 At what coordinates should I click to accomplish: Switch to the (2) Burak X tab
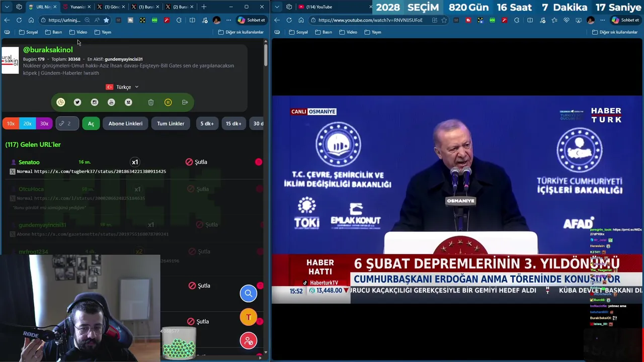[179, 7]
